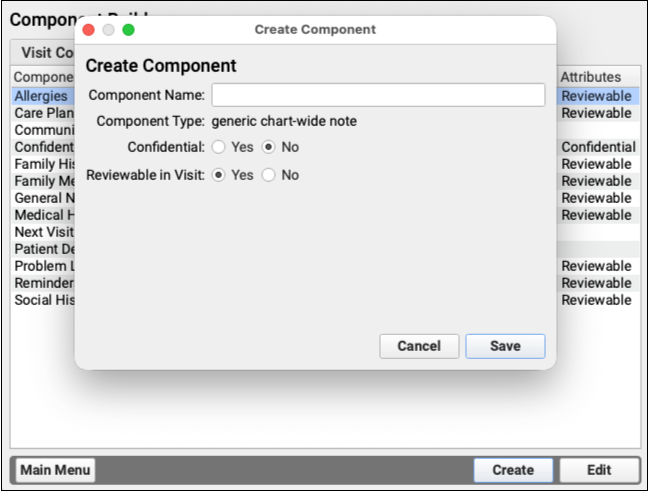Select the Social History row
The width and height of the screenshot is (648, 492).
point(42,300)
